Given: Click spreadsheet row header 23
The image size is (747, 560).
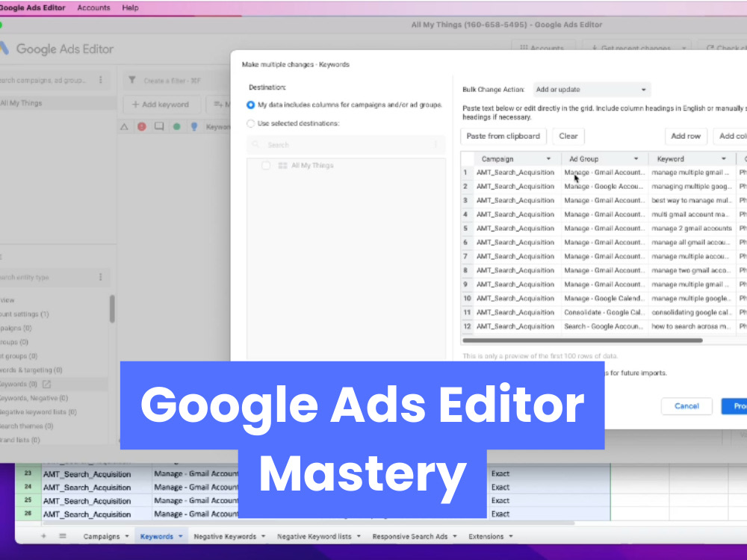Looking at the screenshot, I should [x=28, y=473].
